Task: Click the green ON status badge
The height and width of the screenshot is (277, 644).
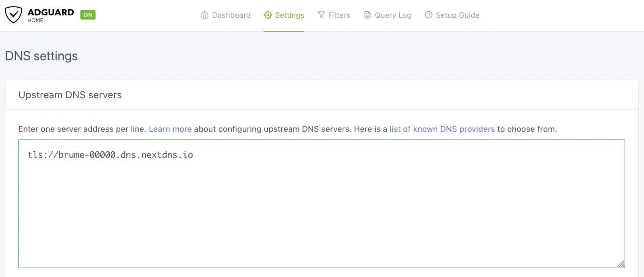Action: tap(88, 15)
